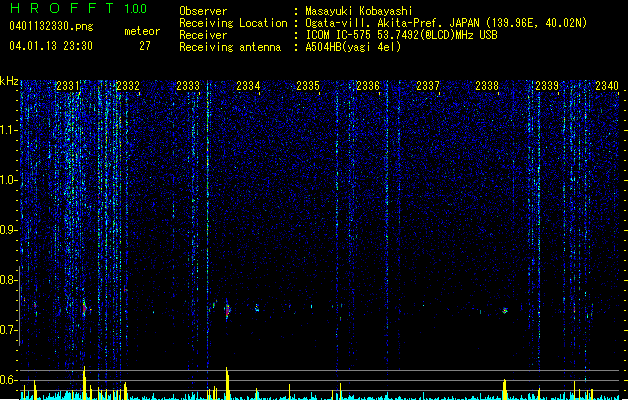Click the 0.7 frequency axis label

[x=8, y=330]
